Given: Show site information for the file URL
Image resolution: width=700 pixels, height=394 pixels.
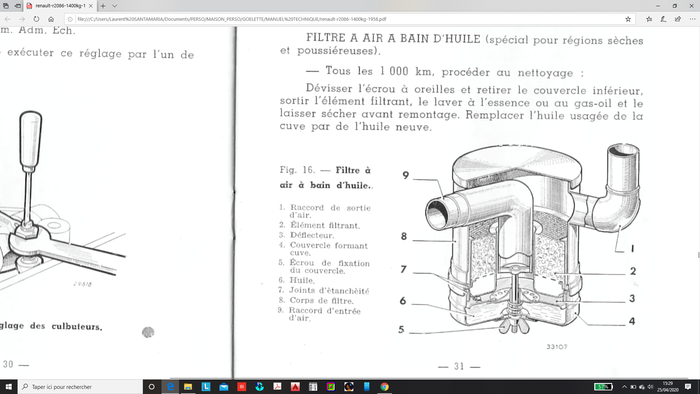Looking at the screenshot, I should coord(70,19).
